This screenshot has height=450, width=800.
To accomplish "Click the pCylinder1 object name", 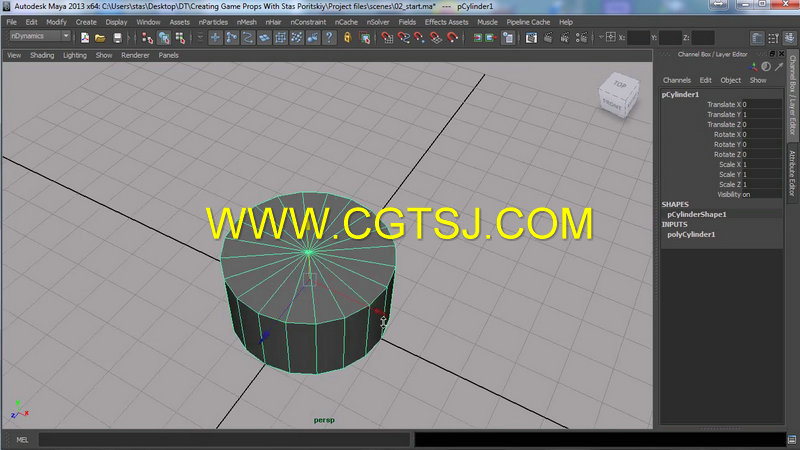I will (680, 94).
